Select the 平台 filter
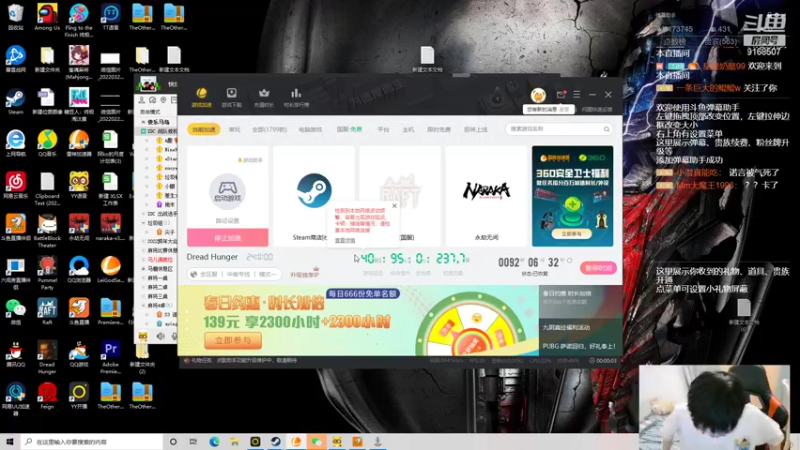 (383, 130)
